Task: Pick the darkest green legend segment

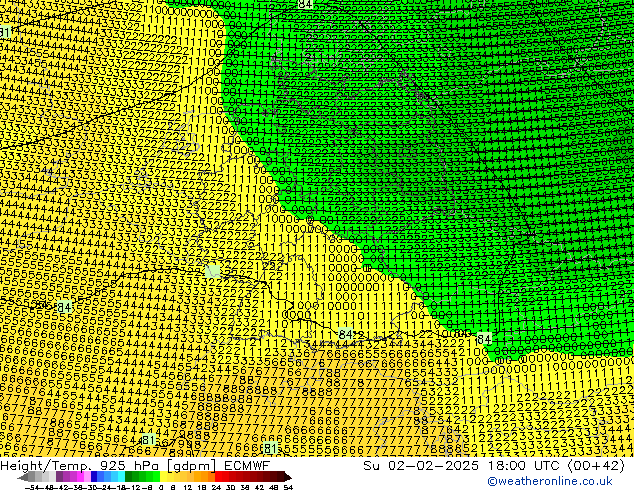Action: [x=129, y=477]
